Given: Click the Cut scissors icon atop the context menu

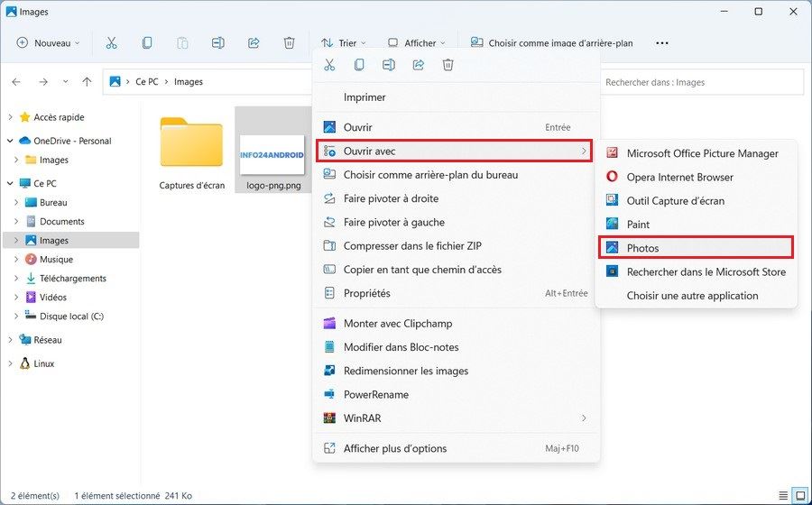Looking at the screenshot, I should coord(329,65).
